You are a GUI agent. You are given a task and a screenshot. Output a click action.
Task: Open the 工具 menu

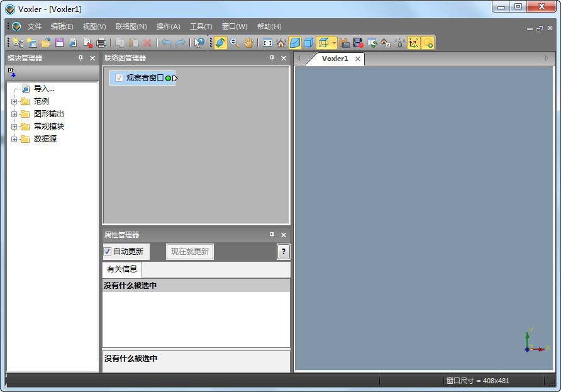201,26
